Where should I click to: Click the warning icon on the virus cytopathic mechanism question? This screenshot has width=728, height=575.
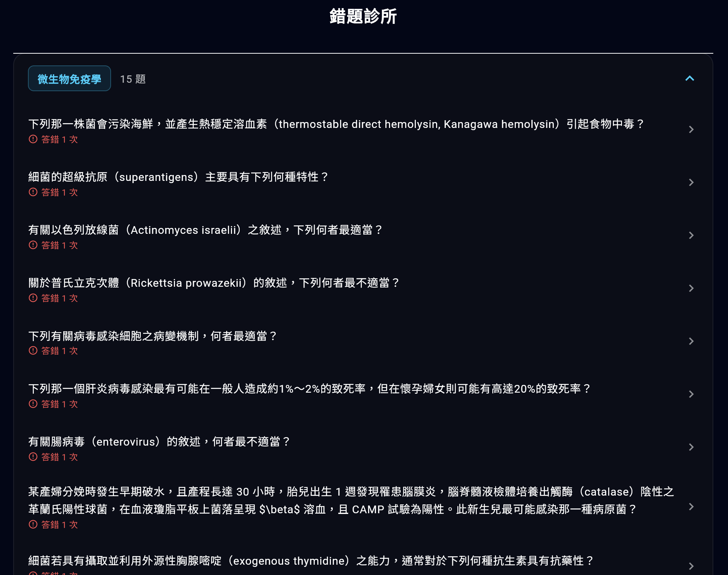tap(33, 351)
